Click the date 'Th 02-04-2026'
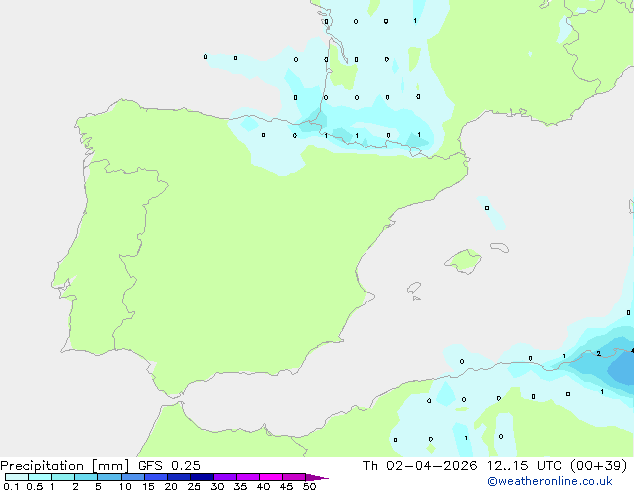Screen dimensions: 634x490 420,466
